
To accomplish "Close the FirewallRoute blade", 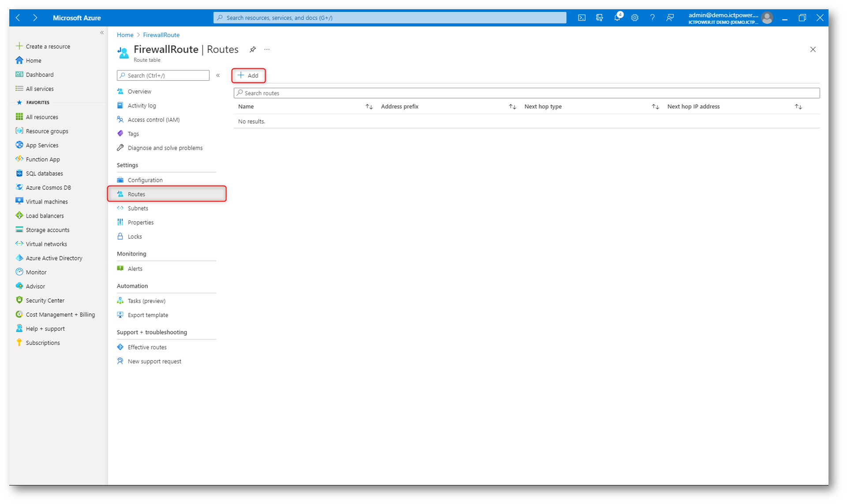I will (x=813, y=49).
